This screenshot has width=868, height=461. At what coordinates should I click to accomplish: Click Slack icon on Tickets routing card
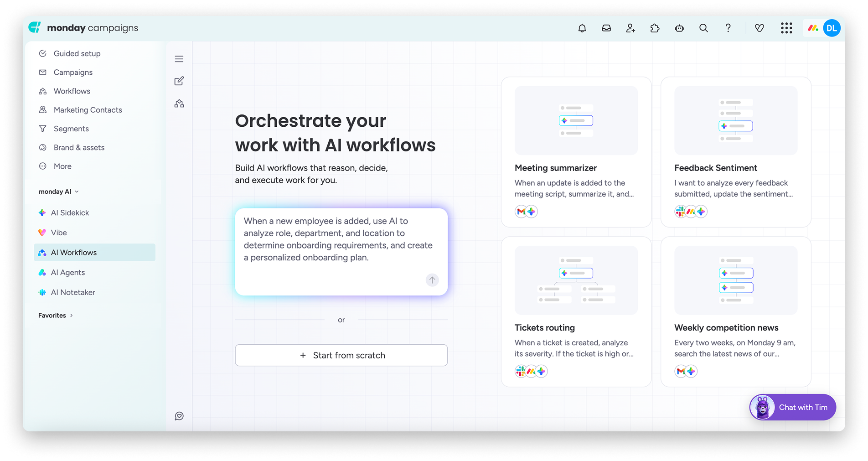click(x=521, y=371)
